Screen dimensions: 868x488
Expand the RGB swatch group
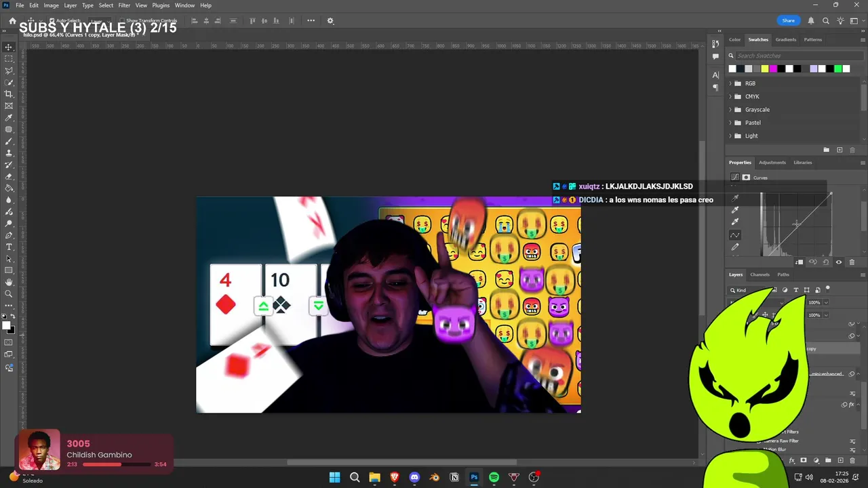click(730, 84)
